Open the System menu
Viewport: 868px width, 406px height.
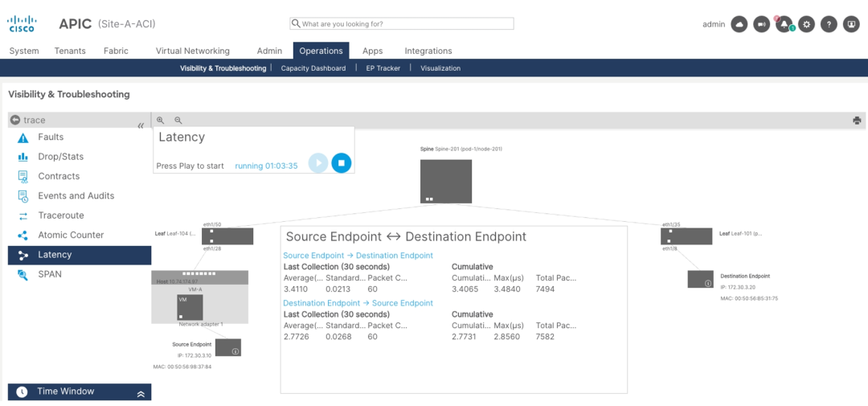click(24, 51)
